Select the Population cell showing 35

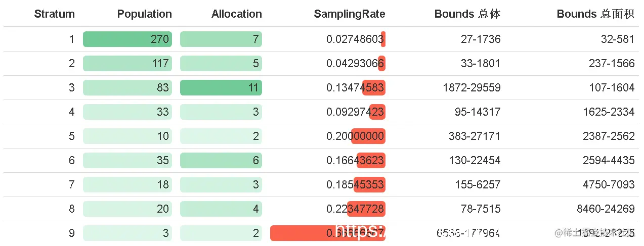pyautogui.click(x=127, y=161)
